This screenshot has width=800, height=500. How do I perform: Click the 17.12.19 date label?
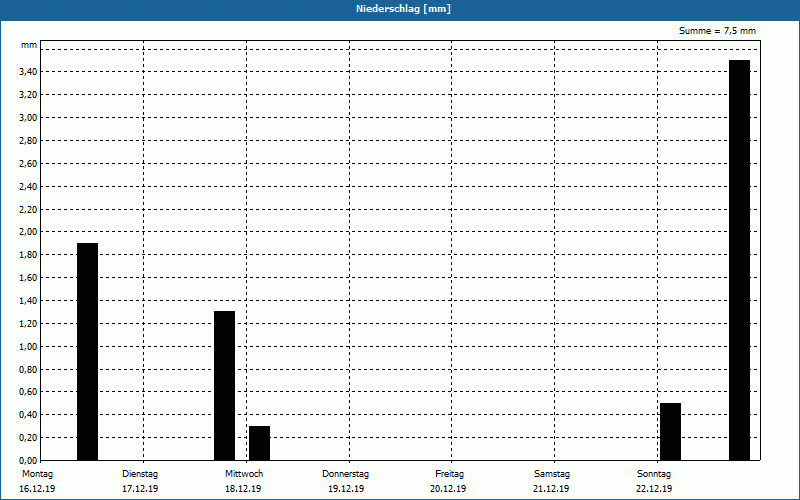pyautogui.click(x=140, y=489)
